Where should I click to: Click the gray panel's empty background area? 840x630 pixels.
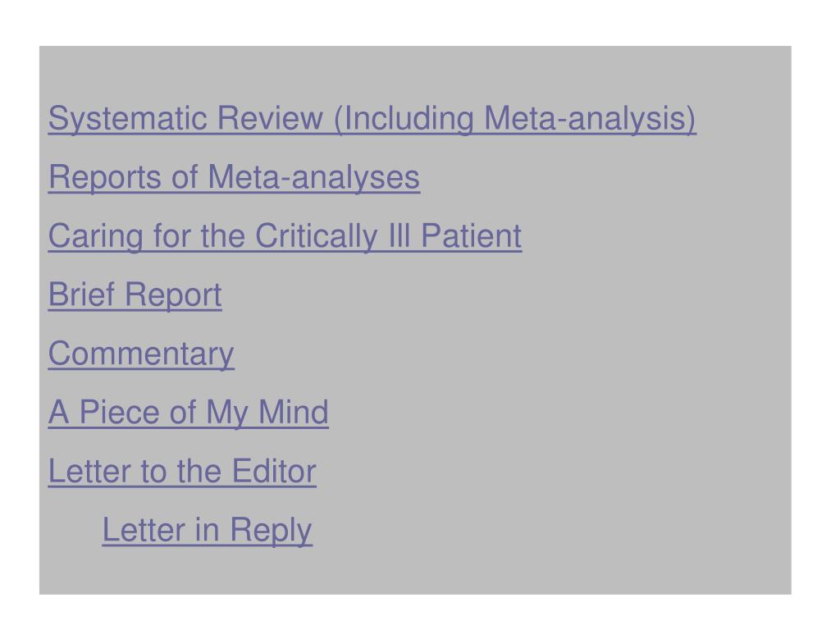coord(643,375)
